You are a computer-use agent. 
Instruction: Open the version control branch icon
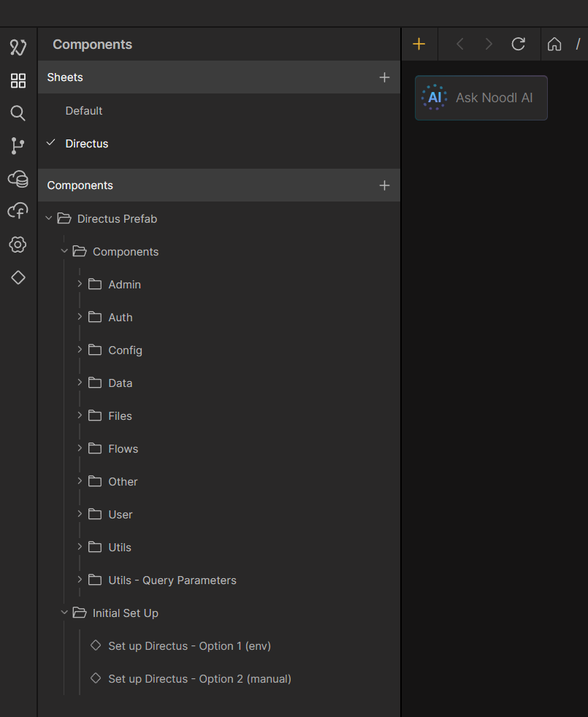click(18, 146)
